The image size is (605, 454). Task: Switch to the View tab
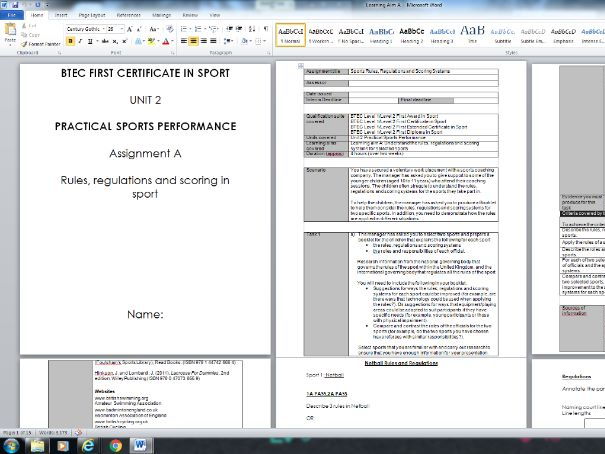point(215,15)
